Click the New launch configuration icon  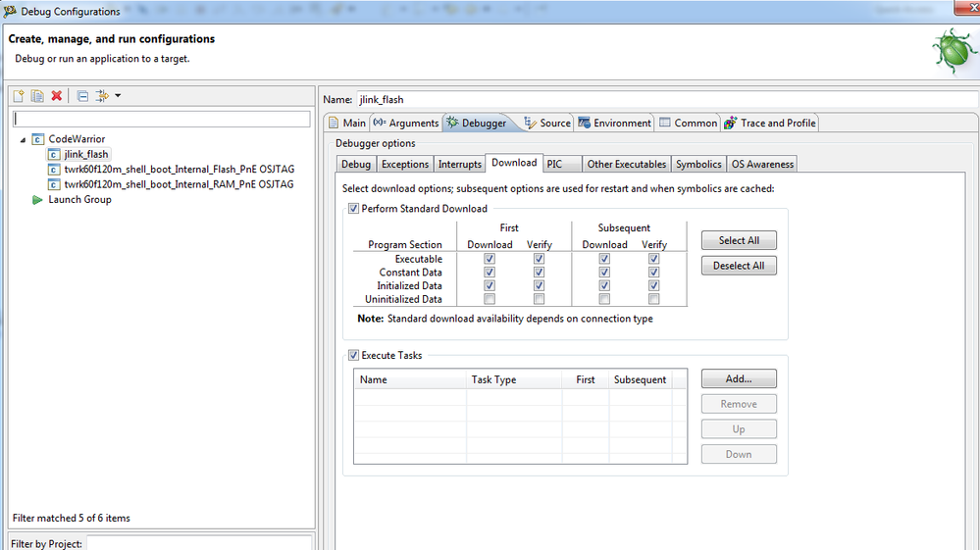tap(19, 95)
